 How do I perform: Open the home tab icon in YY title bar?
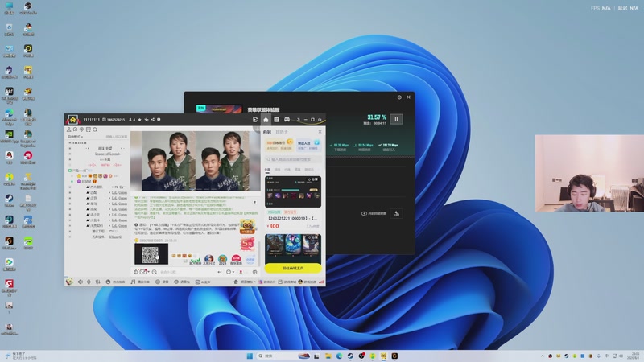point(266,119)
